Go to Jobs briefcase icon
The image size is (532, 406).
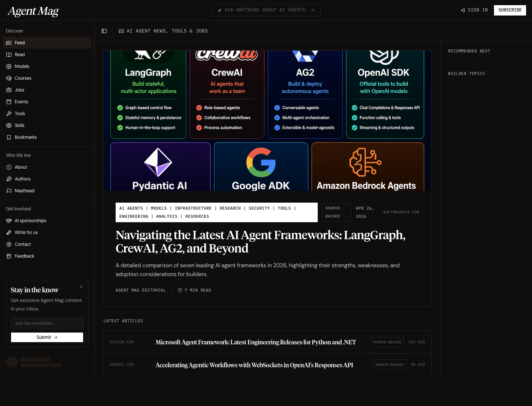[9, 90]
